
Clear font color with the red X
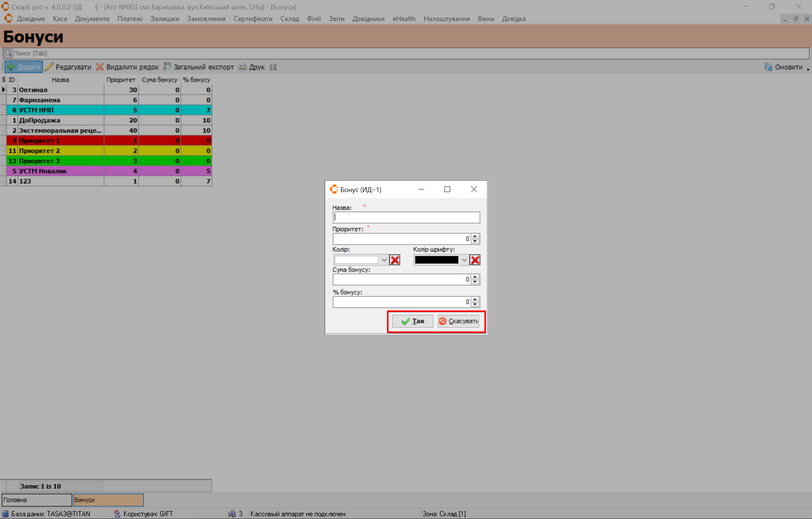[475, 260]
